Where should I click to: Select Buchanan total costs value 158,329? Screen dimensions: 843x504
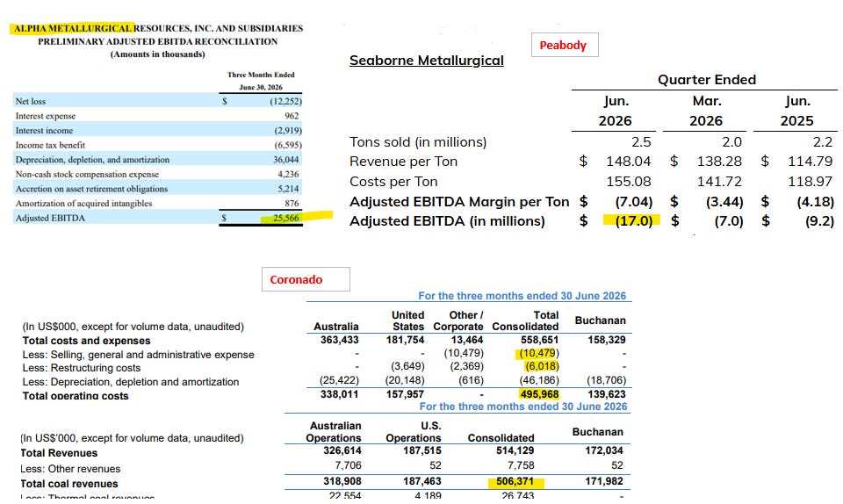coord(607,340)
